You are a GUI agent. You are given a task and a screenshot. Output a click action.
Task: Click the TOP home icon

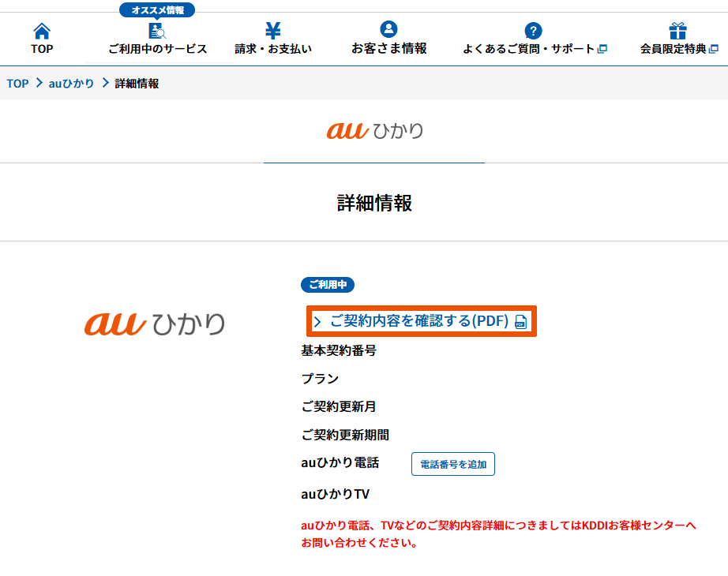[42, 31]
